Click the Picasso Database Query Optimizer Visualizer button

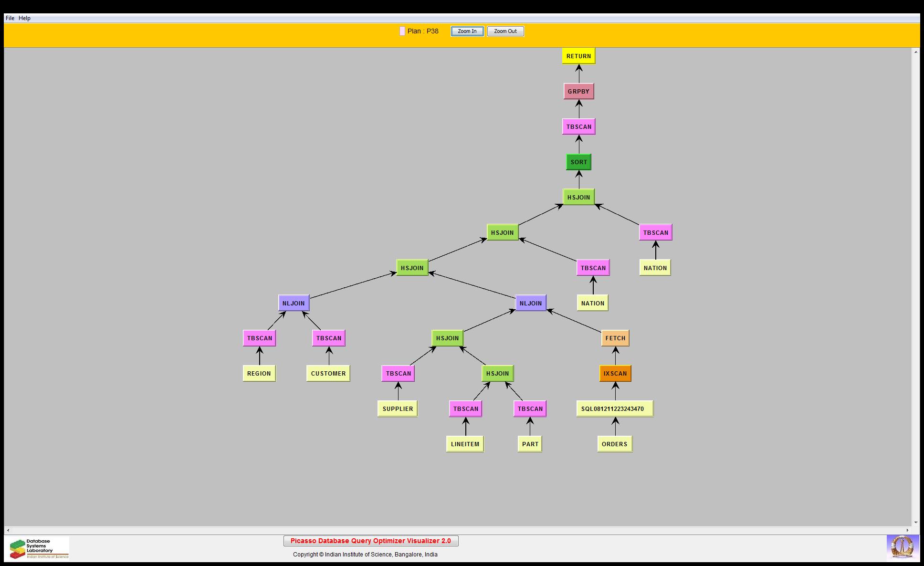pyautogui.click(x=371, y=541)
